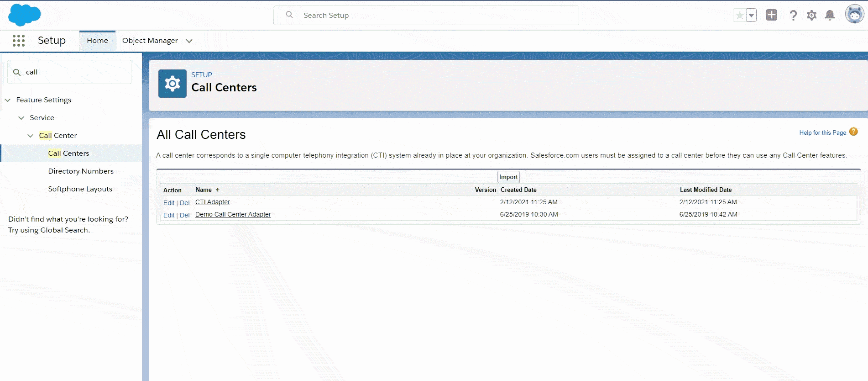Viewport: 868px width, 381px height.
Task: Open the Demo Call Center Adapter link
Action: click(x=233, y=214)
